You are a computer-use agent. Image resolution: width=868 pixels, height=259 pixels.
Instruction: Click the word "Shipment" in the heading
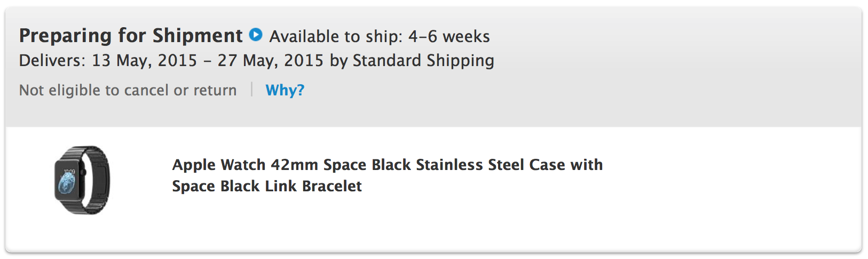[x=198, y=36]
